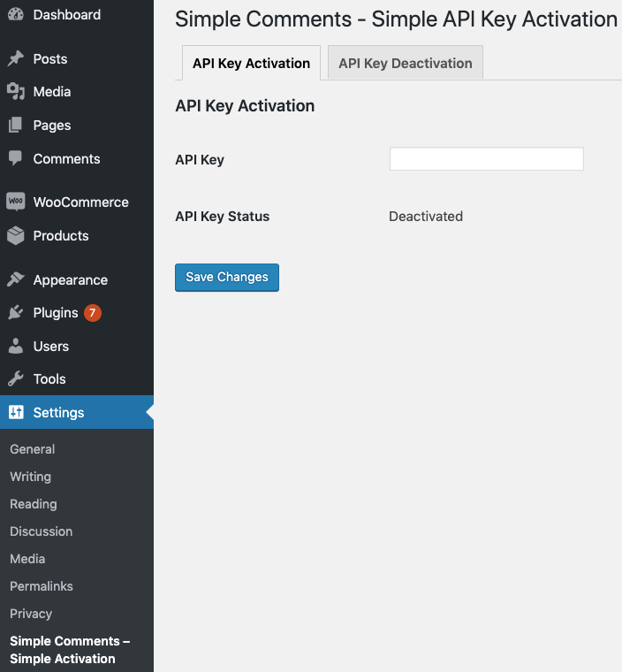Open the Pages menu item
This screenshot has height=672, width=622.
(x=77, y=126)
